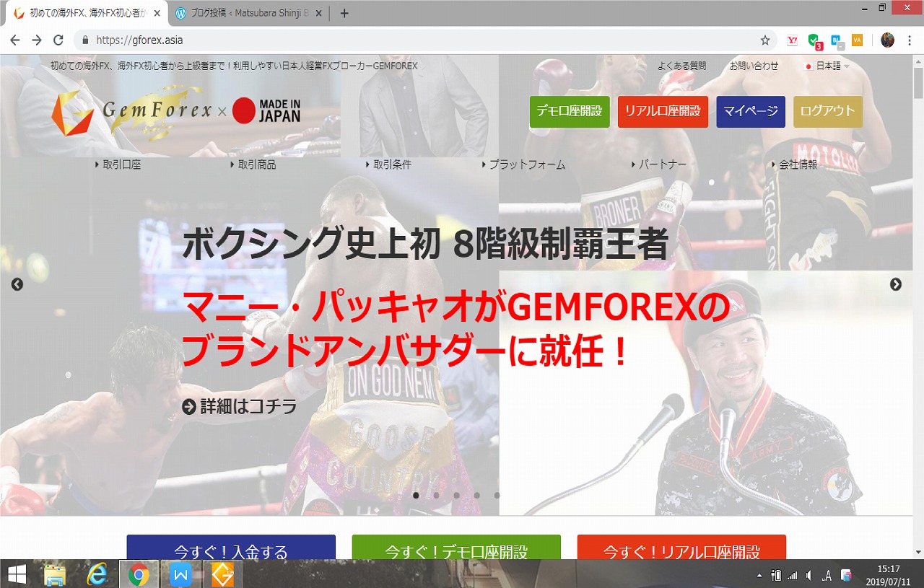Image resolution: width=924 pixels, height=588 pixels.
Task: Go to previous slide with left carousel arrow
Action: point(17,284)
